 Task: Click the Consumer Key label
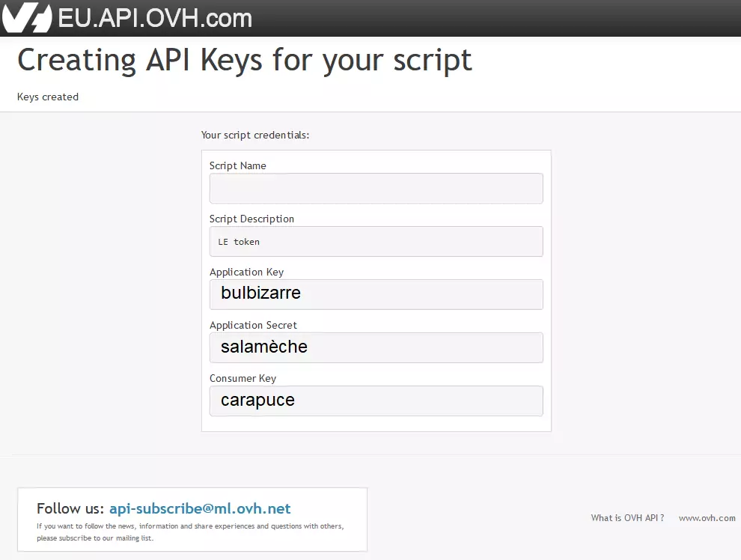(243, 379)
